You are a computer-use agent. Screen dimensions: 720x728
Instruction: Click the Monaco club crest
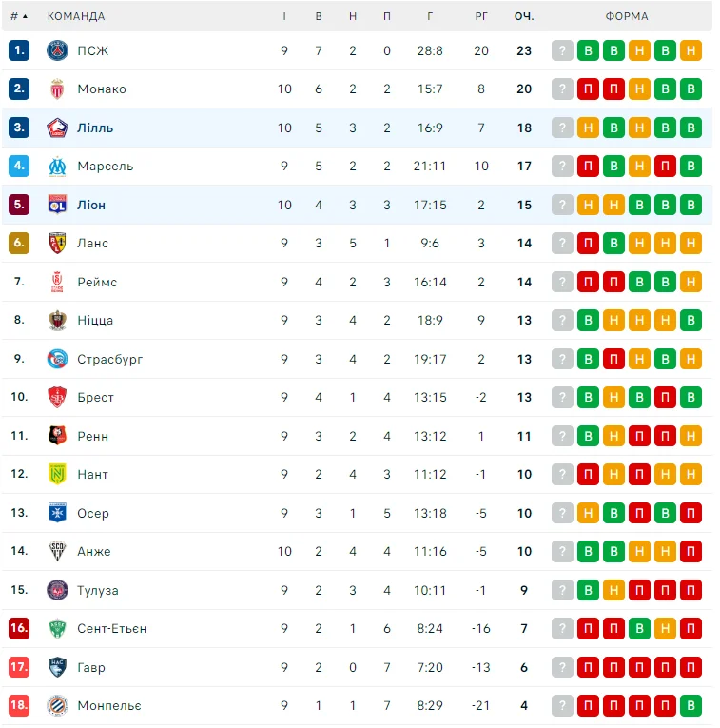click(x=58, y=89)
